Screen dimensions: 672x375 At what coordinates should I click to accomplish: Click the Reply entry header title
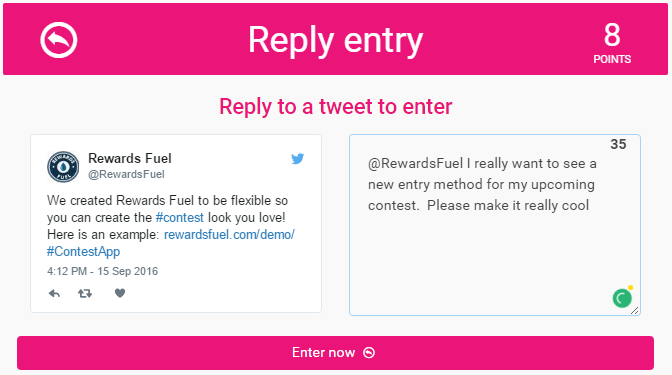336,41
